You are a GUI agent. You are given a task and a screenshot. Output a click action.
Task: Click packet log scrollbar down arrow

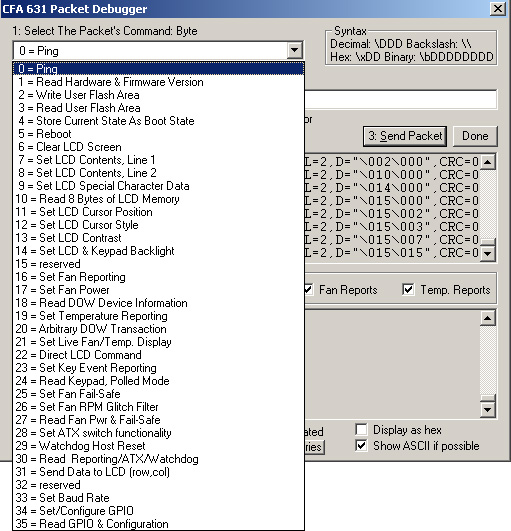[488, 253]
